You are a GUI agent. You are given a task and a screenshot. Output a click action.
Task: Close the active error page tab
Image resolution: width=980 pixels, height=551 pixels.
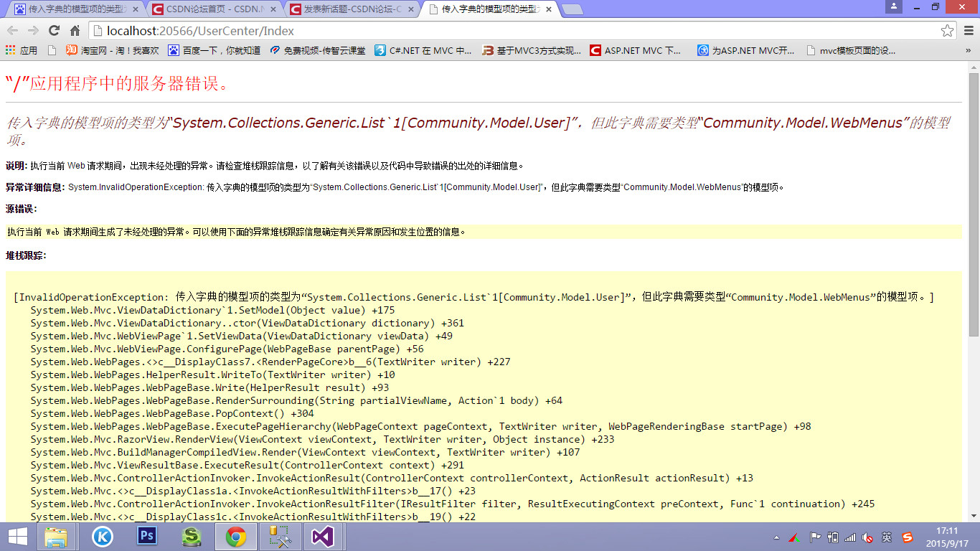click(549, 10)
